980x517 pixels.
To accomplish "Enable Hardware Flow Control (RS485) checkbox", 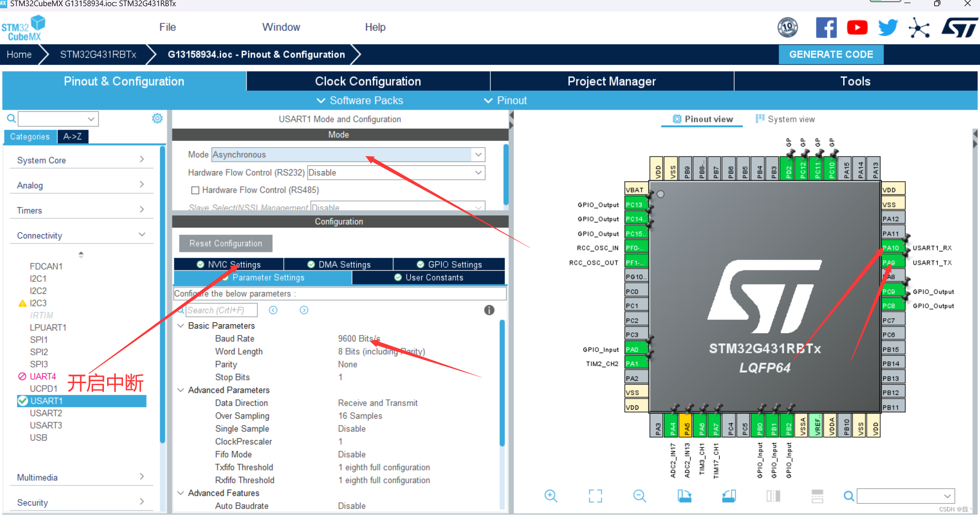I will (195, 190).
